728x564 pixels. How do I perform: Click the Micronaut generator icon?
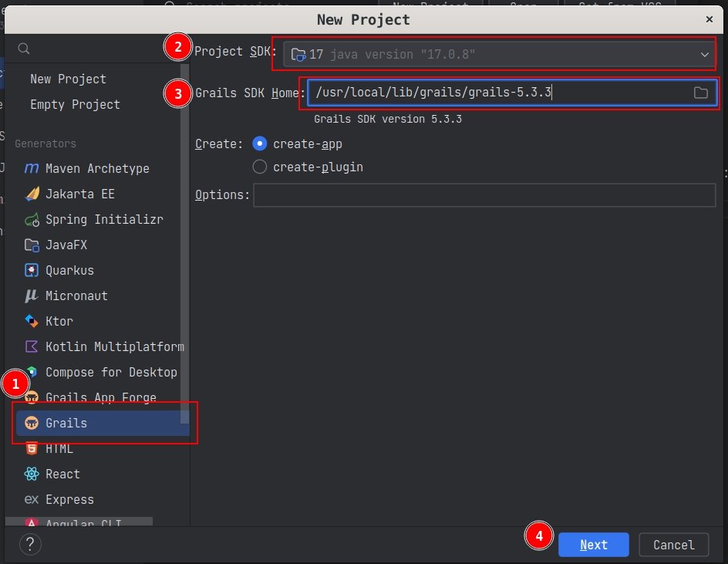(x=32, y=296)
